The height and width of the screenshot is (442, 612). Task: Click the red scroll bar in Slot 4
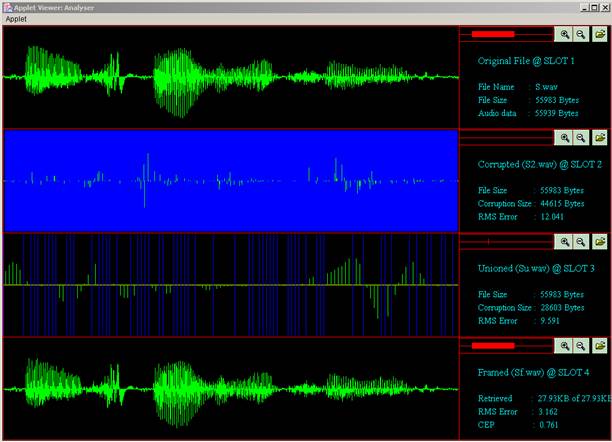(493, 346)
